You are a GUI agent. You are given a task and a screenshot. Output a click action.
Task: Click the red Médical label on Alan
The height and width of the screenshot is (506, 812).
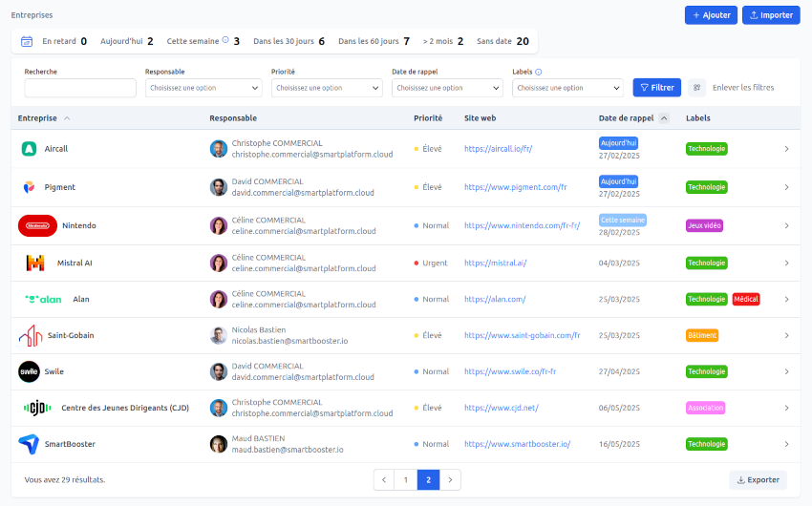pyautogui.click(x=746, y=299)
